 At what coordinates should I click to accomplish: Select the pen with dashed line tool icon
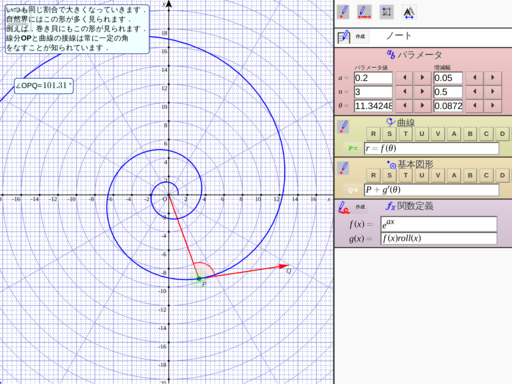tap(364, 12)
